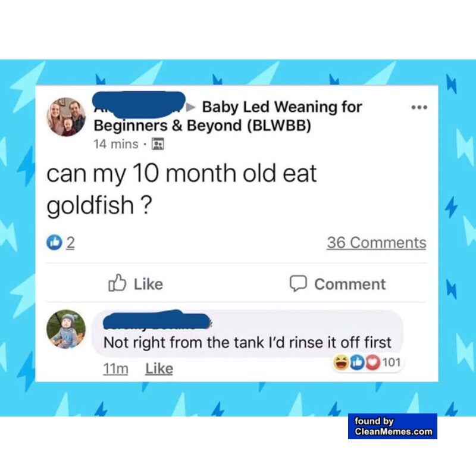Image resolution: width=476 pixels, height=476 pixels.
Task: View the 101 reactions count on the comment
Action: tap(392, 362)
